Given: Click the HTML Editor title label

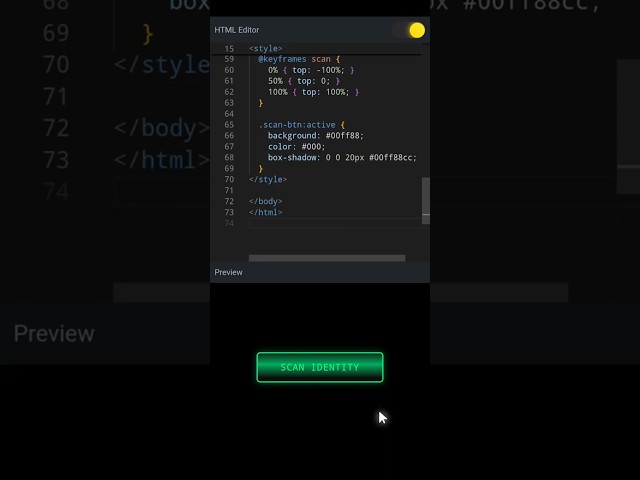Looking at the screenshot, I should coord(237,30).
